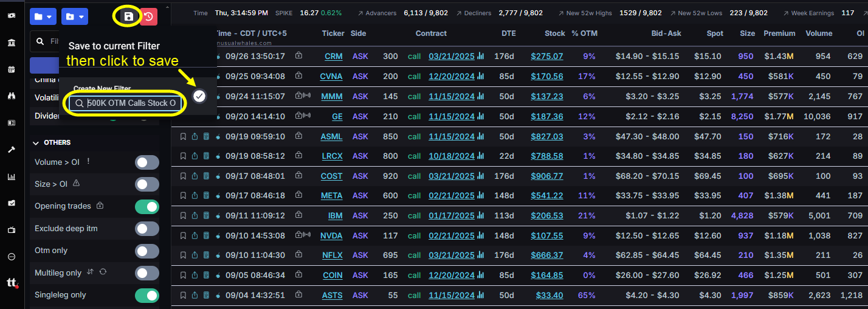
Task: Click the save filter floppy disk icon
Action: (x=128, y=16)
